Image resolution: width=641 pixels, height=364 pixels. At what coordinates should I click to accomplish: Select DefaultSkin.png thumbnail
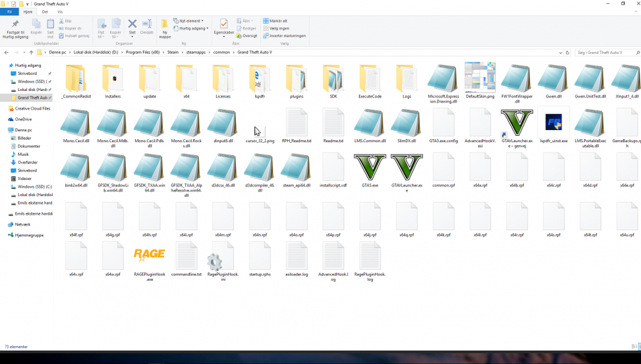click(480, 78)
